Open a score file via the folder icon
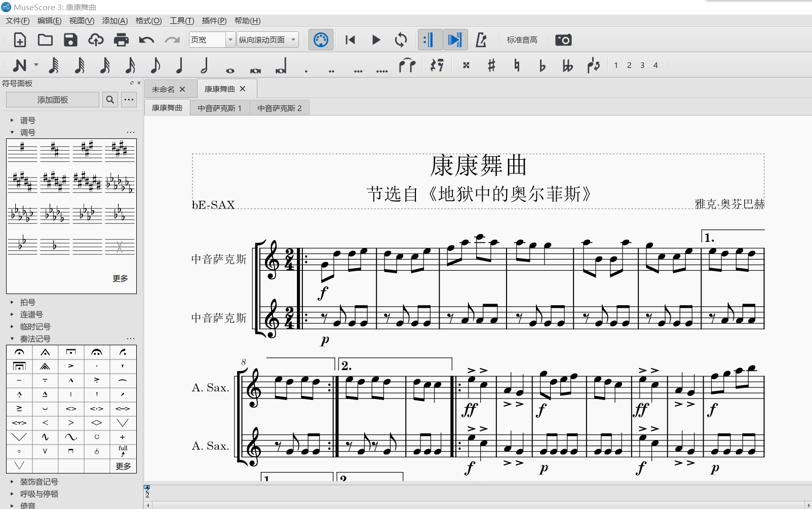The image size is (812, 509). [x=45, y=40]
